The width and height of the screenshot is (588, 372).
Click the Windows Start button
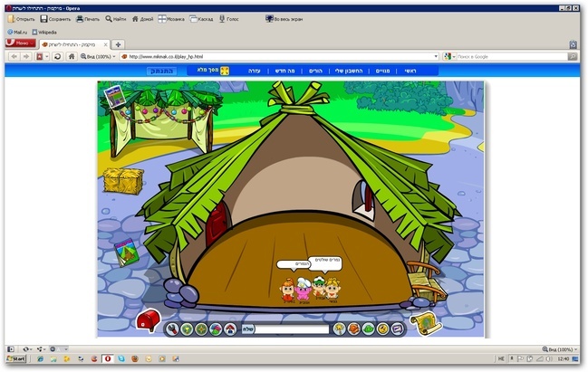click(x=16, y=359)
